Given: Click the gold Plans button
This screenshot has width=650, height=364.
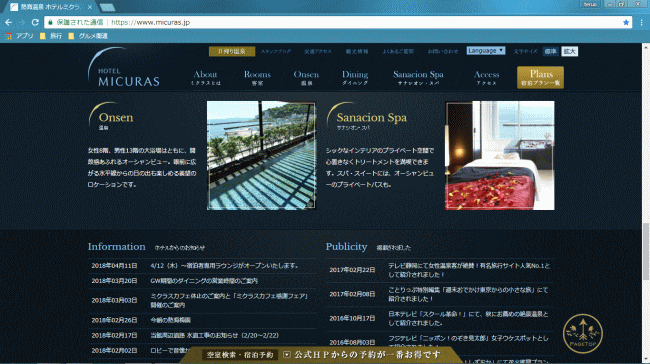Looking at the screenshot, I should 541,77.
